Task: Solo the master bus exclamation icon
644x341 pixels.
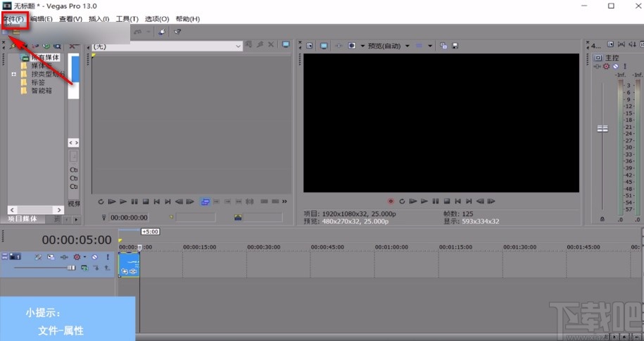Action: click(x=625, y=66)
